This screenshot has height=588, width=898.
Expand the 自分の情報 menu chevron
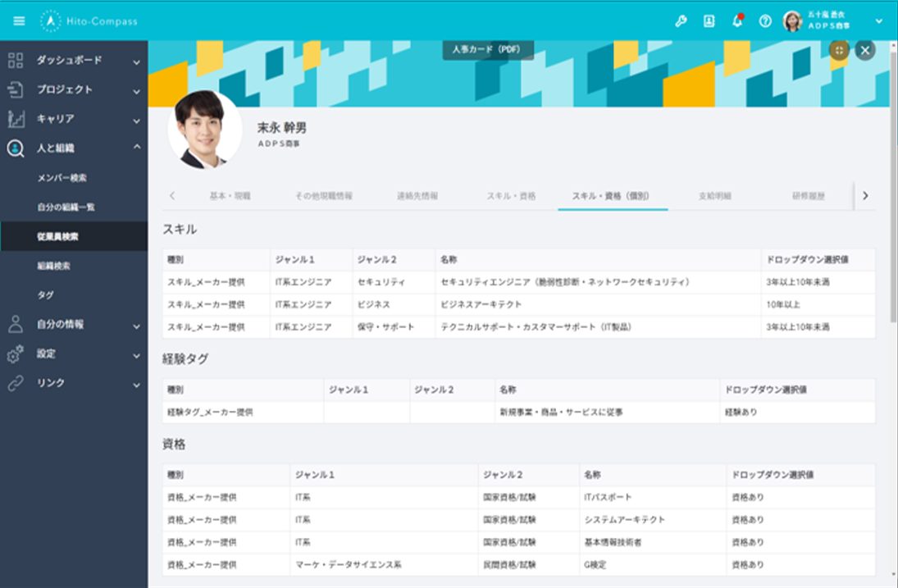coord(136,326)
